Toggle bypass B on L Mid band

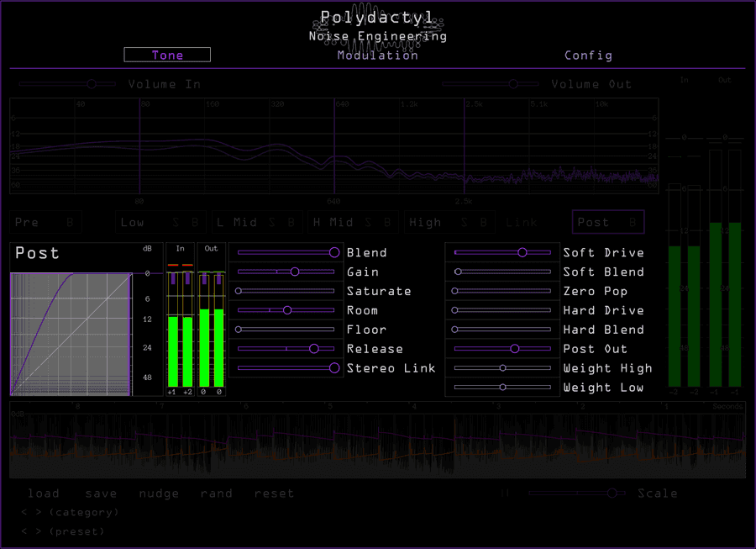pos(291,223)
